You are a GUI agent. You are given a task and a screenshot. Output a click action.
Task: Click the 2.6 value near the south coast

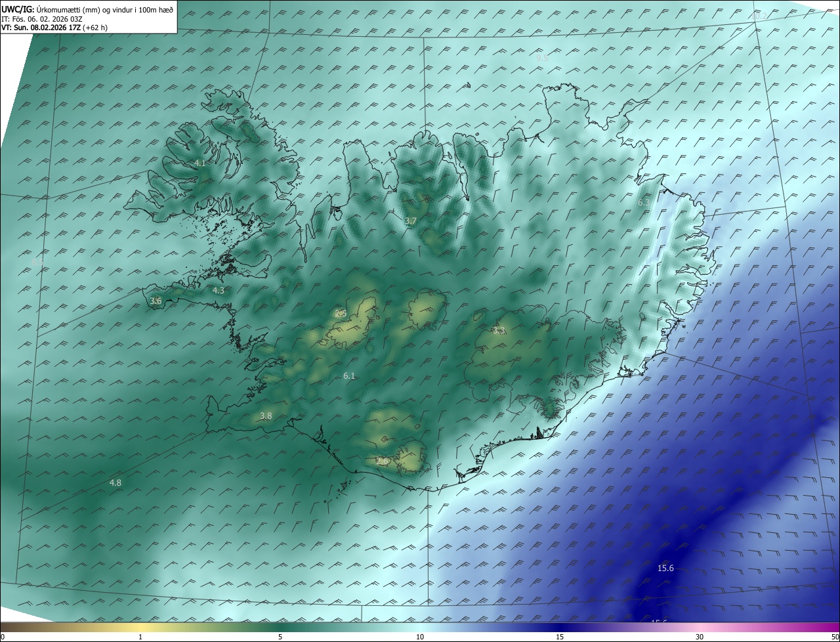point(382,461)
